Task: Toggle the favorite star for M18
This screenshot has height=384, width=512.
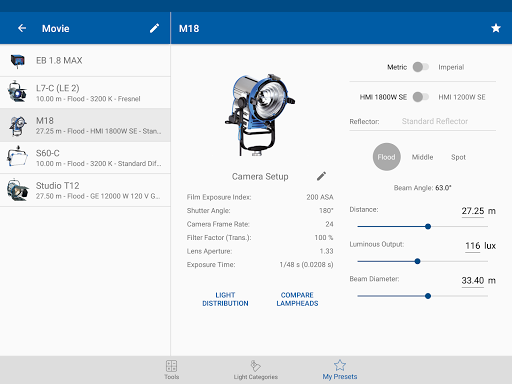Action: pos(496,28)
